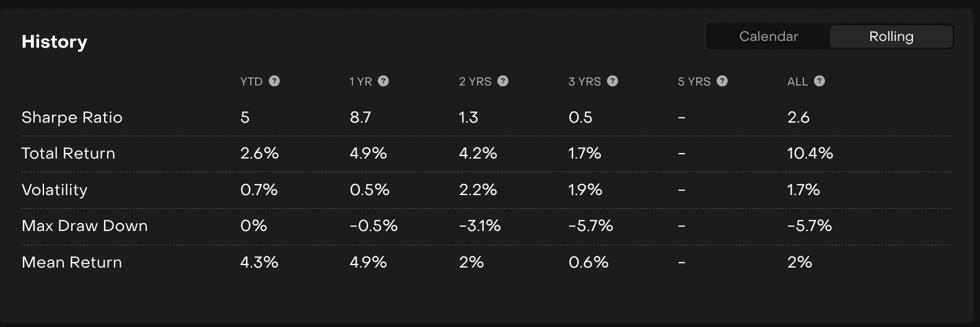This screenshot has width=980, height=327.
Task: Click the 5 YRS info icon
Action: click(722, 81)
